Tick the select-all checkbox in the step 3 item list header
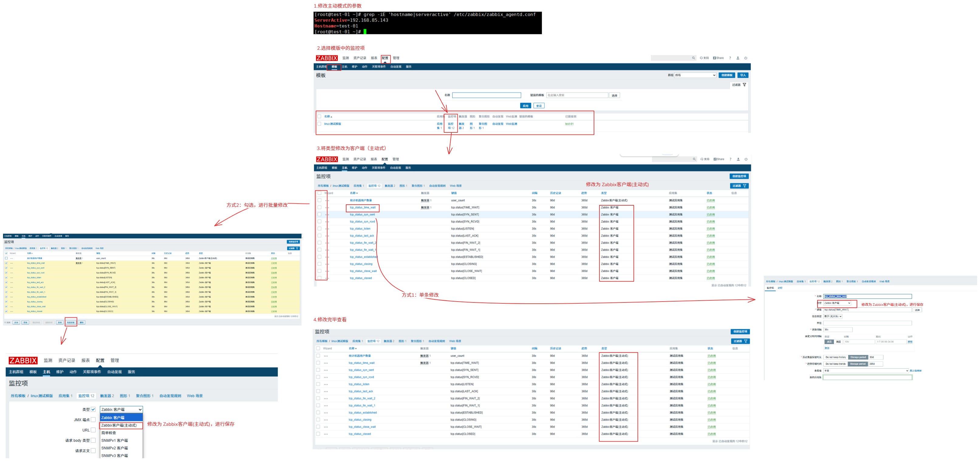This screenshot has height=461, width=980. pyautogui.click(x=319, y=193)
